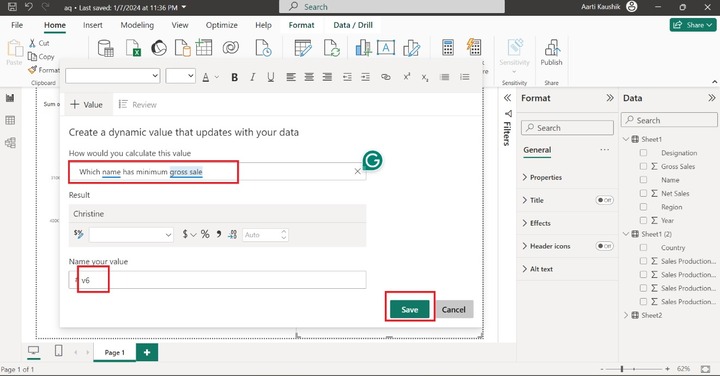
Task: Apply italic formatting in smart narrative toolbar
Action: [x=253, y=77]
